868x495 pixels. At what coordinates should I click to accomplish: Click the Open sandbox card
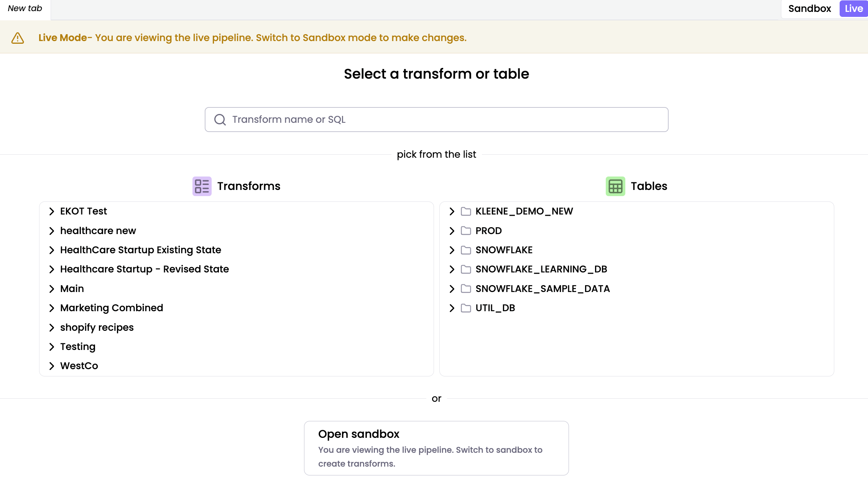[436, 448]
